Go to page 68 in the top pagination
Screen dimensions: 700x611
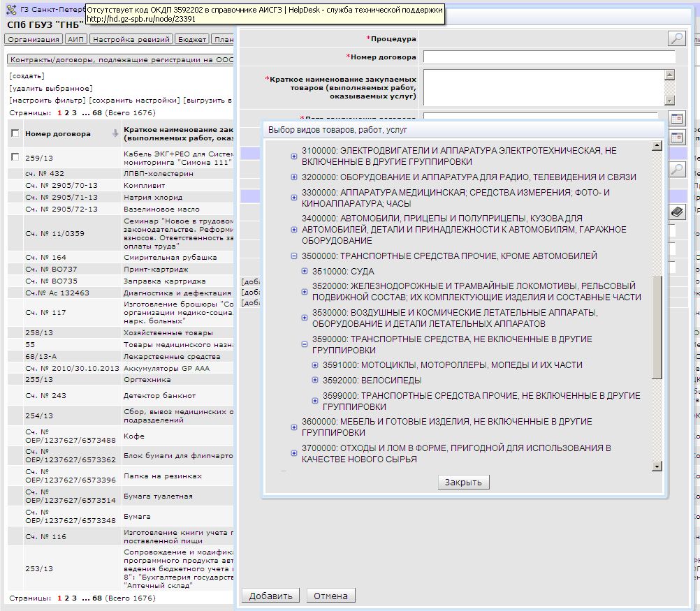97,112
